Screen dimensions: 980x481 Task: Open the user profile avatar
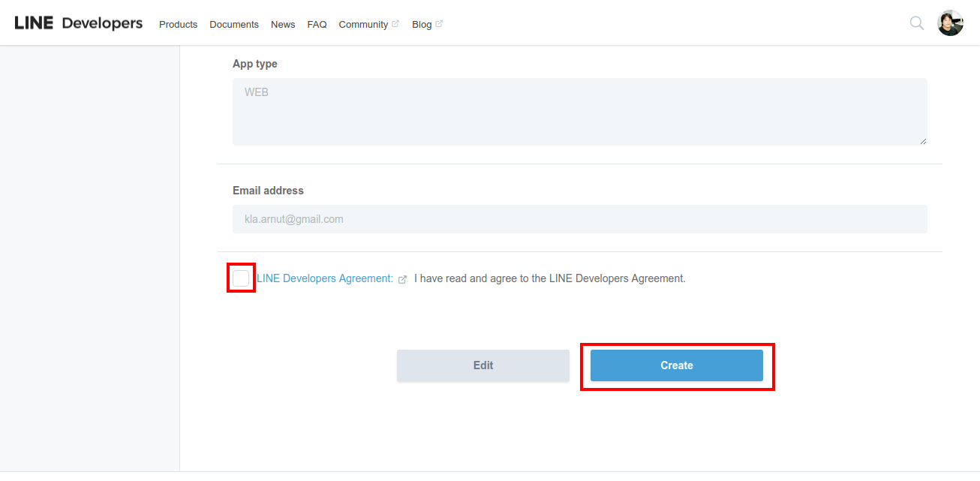tap(950, 23)
